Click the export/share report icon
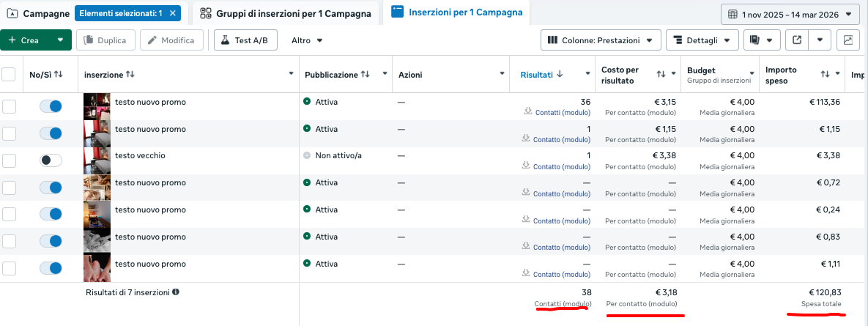The image size is (868, 326). (x=796, y=40)
